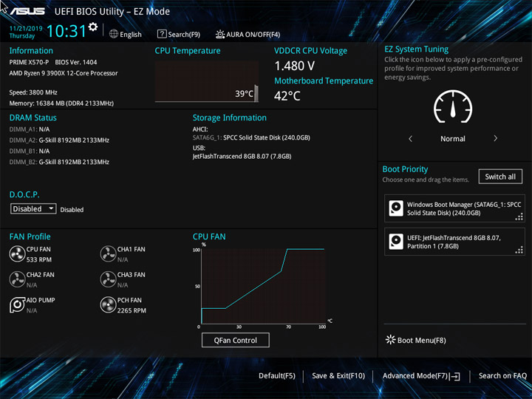Click the DRAM Status heading
This screenshot has width=532, height=399.
click(x=33, y=117)
